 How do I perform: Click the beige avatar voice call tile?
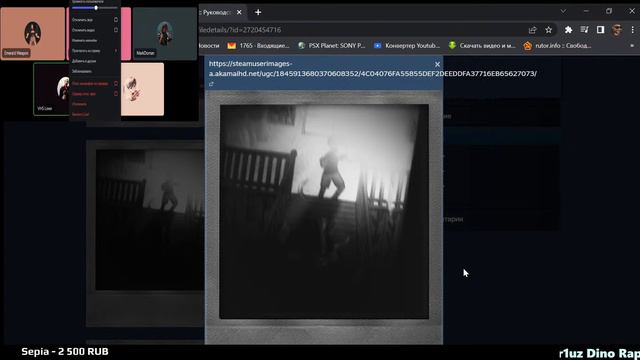click(x=142, y=89)
